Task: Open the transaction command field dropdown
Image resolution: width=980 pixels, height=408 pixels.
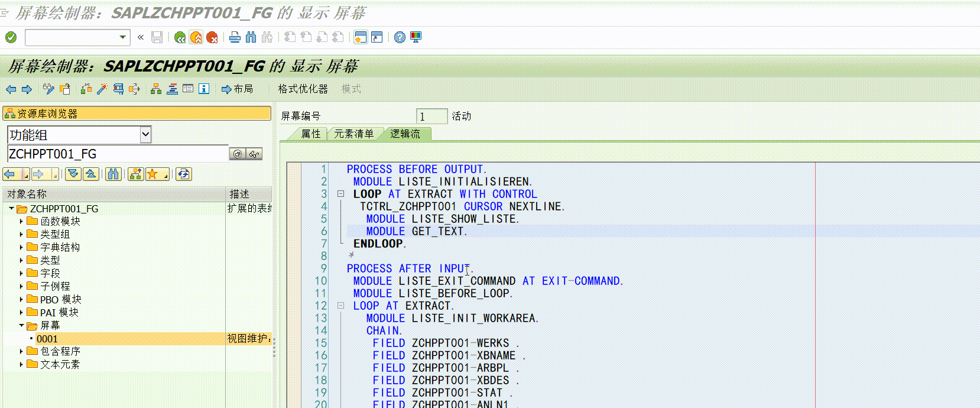Action: 122,37
